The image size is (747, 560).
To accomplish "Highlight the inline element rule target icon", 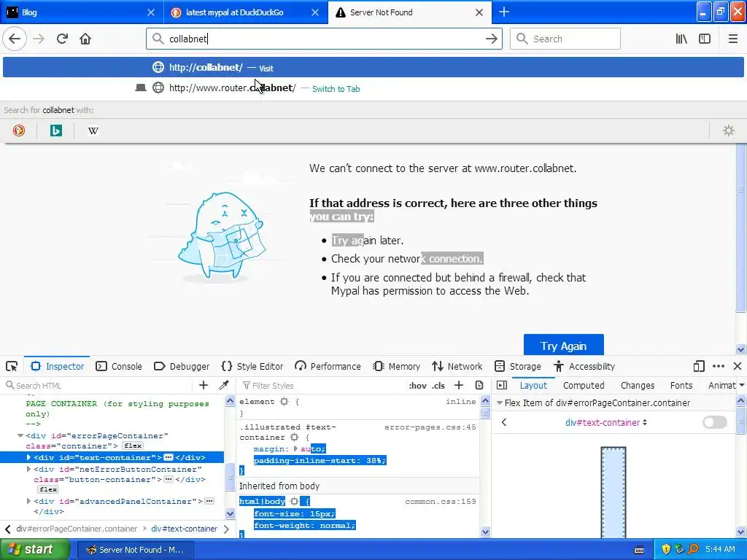I will [285, 402].
